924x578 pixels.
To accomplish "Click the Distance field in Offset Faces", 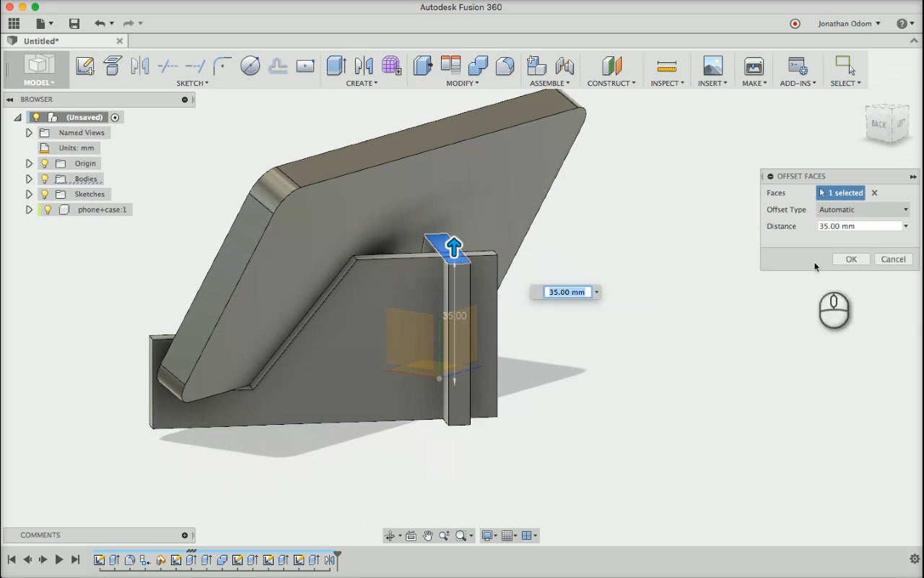I will (859, 226).
